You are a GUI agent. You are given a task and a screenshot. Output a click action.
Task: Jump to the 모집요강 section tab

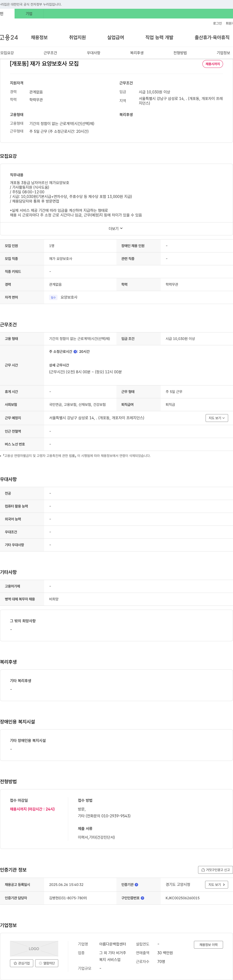click(x=7, y=53)
